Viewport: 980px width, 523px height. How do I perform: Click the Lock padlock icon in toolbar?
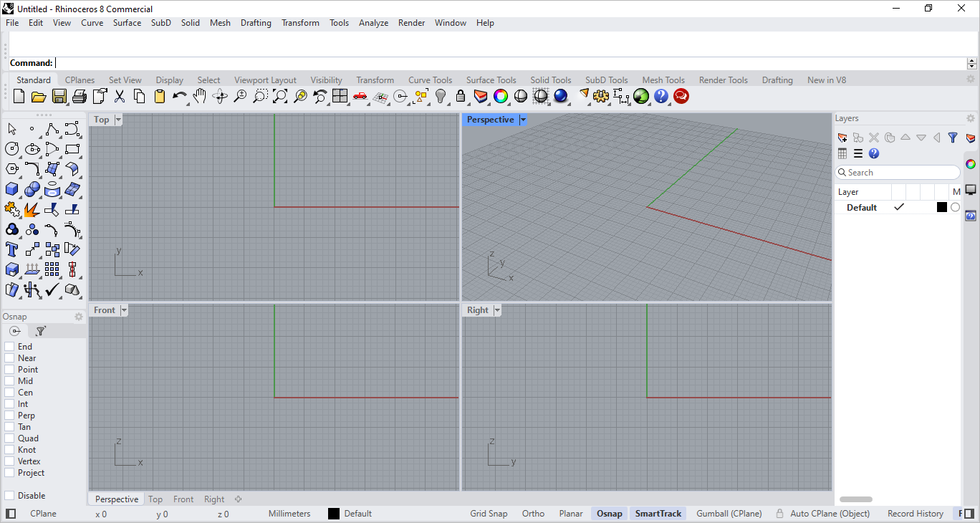pos(461,96)
